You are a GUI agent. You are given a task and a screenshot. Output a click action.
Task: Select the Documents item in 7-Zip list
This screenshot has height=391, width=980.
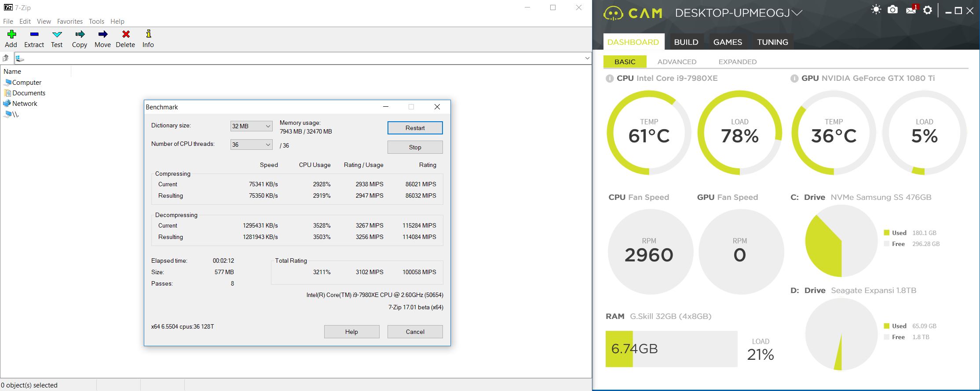pyautogui.click(x=25, y=93)
